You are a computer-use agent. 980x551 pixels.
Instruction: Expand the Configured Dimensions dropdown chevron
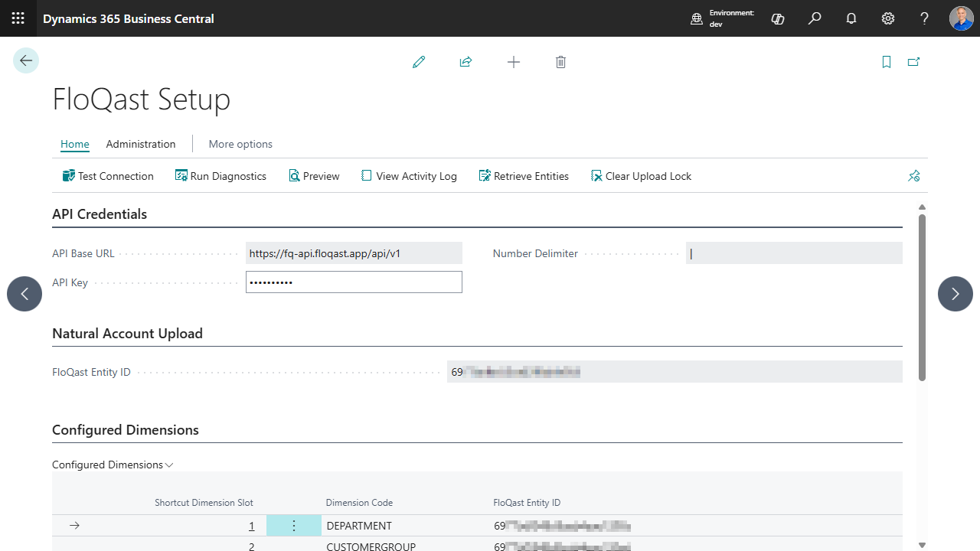coord(170,465)
